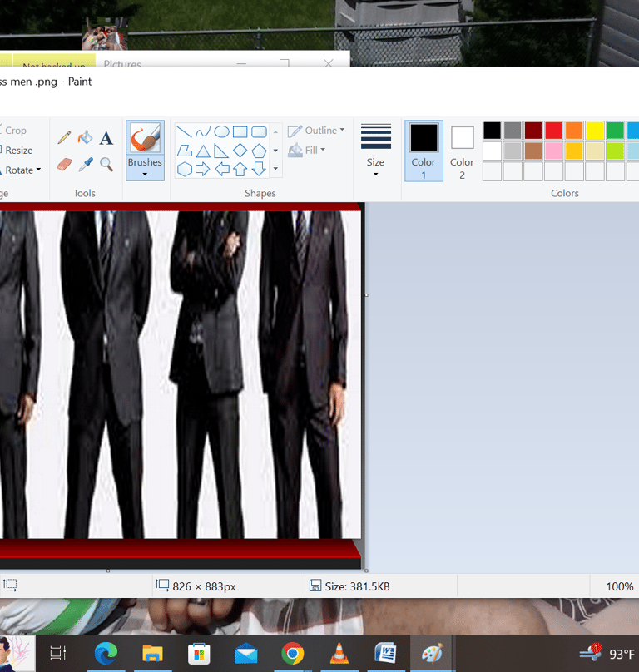Choose the Up arrow shape
639x672 pixels.
[240, 170]
